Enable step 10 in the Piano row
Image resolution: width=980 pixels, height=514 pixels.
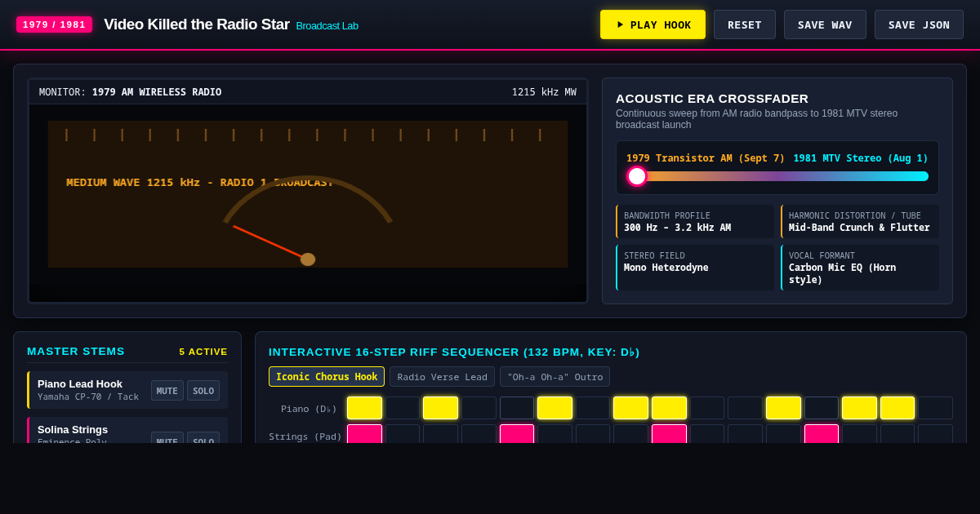coord(707,408)
